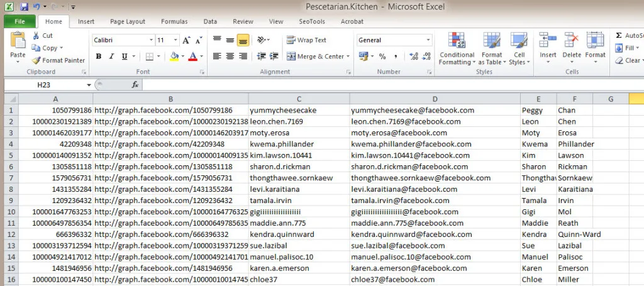Decrease font size with shrink font icon
This screenshot has width=644, height=286.
coord(199,40)
